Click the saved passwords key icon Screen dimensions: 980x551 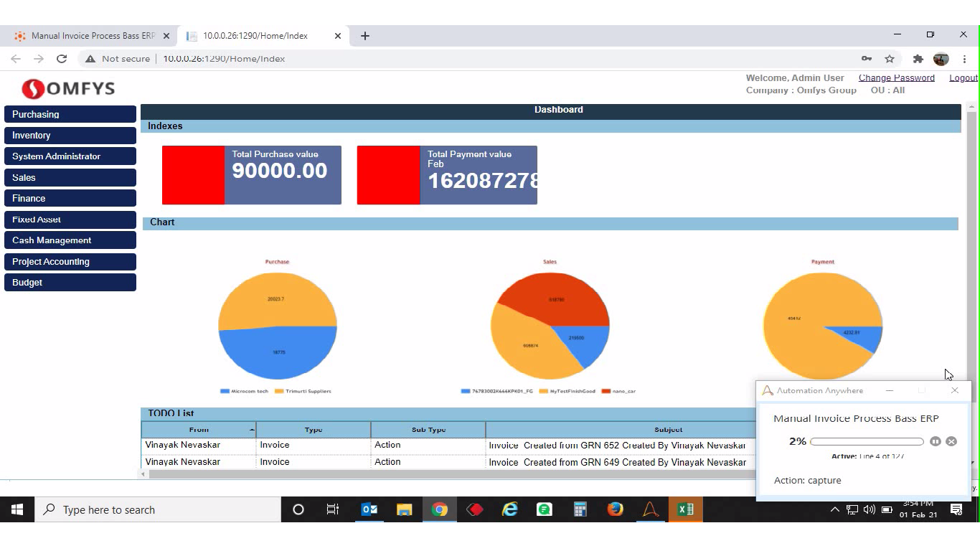(867, 59)
